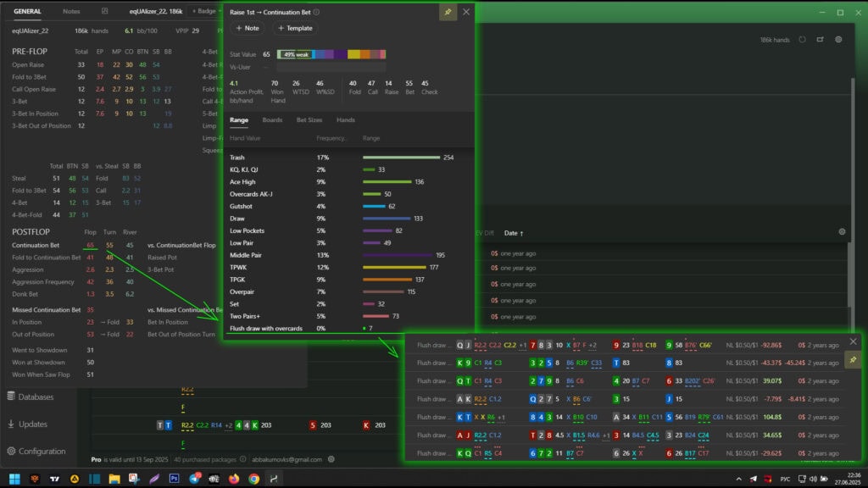868x488 pixels.
Task: Open table column settings gear icon
Action: (x=842, y=231)
